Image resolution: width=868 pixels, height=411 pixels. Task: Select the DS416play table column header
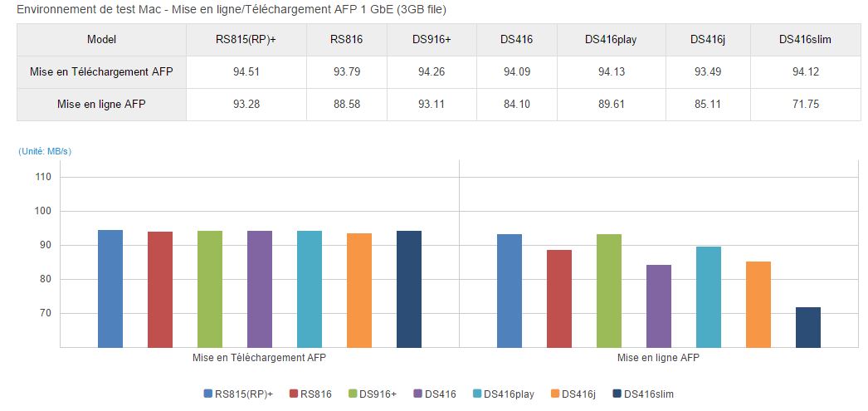pyautogui.click(x=611, y=40)
